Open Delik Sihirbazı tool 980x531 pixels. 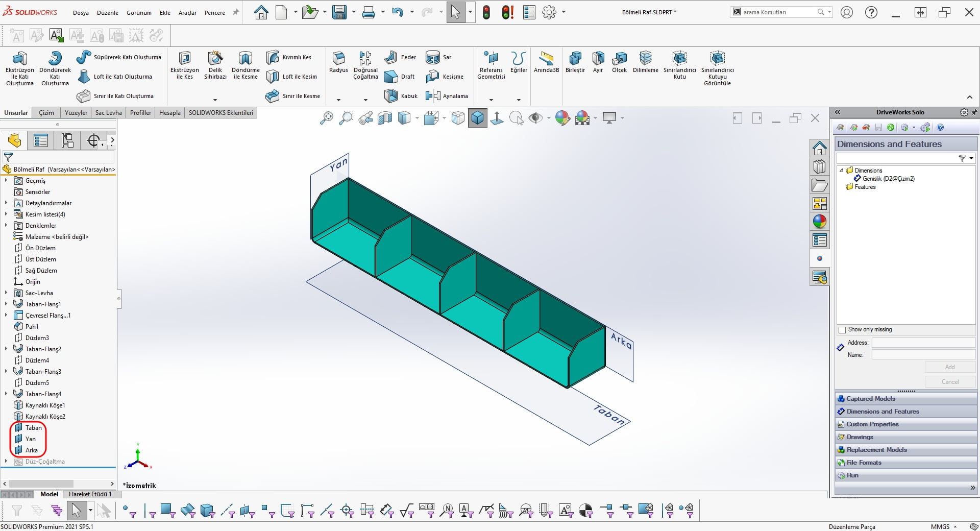pyautogui.click(x=215, y=65)
